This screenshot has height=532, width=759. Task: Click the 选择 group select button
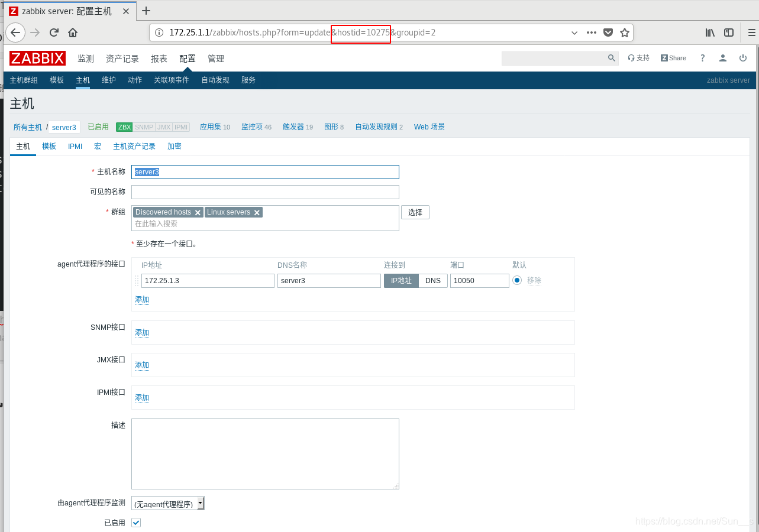(415, 212)
